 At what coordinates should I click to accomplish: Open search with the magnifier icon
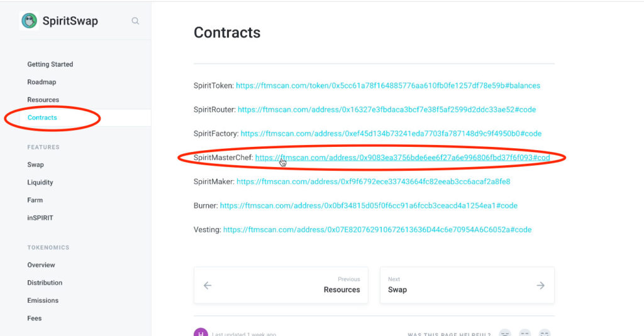(x=135, y=21)
